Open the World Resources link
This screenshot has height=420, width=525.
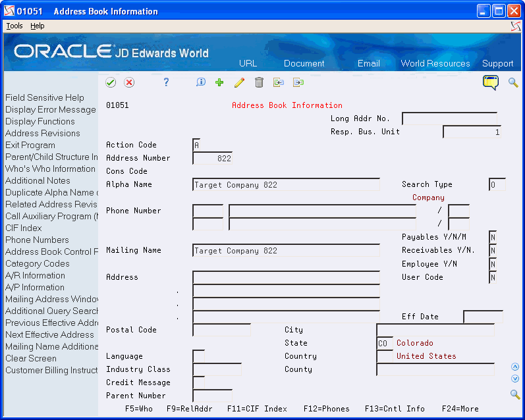tap(435, 64)
